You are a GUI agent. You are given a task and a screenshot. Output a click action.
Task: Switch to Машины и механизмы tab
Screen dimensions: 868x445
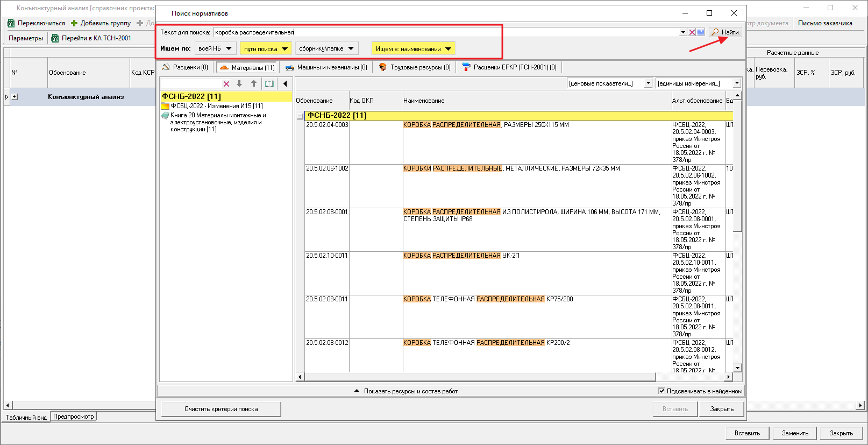(x=326, y=67)
